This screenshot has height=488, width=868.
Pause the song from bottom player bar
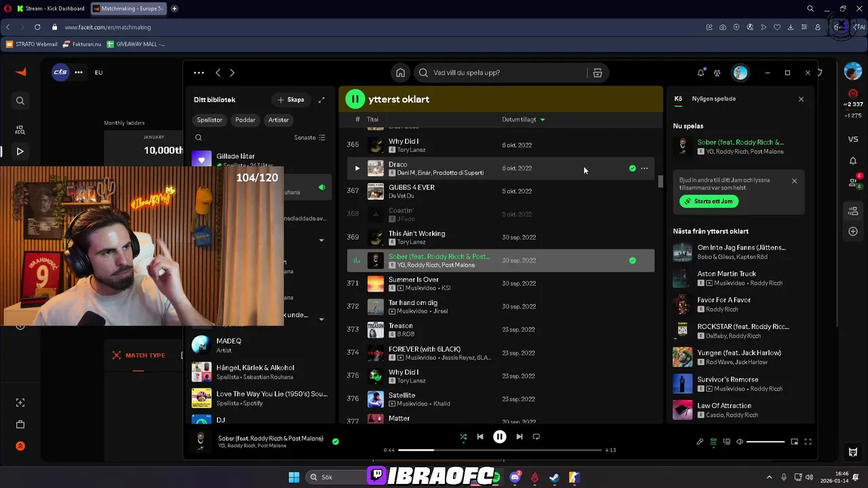(x=499, y=437)
